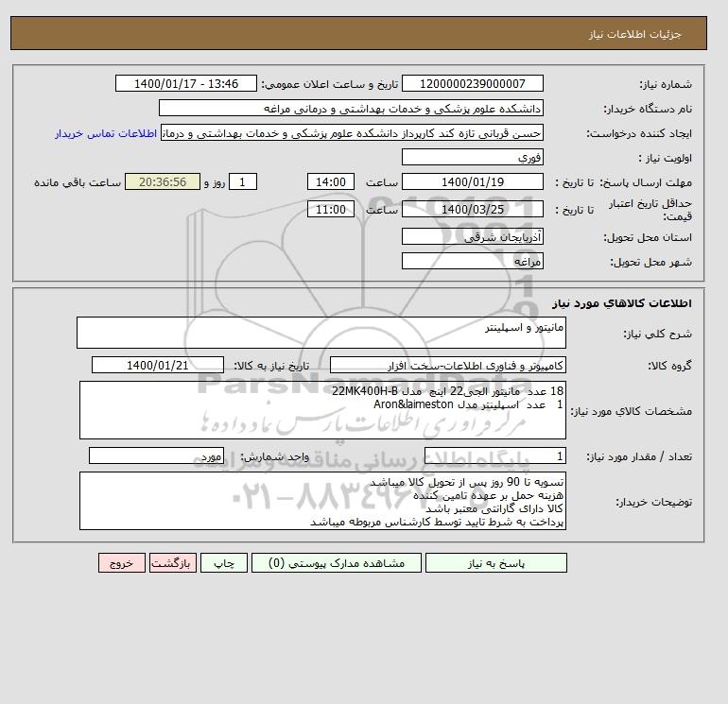728x704 pixels.
Task: Click the 'پاسخ به نیاز' button
Action: pyautogui.click(x=495, y=563)
